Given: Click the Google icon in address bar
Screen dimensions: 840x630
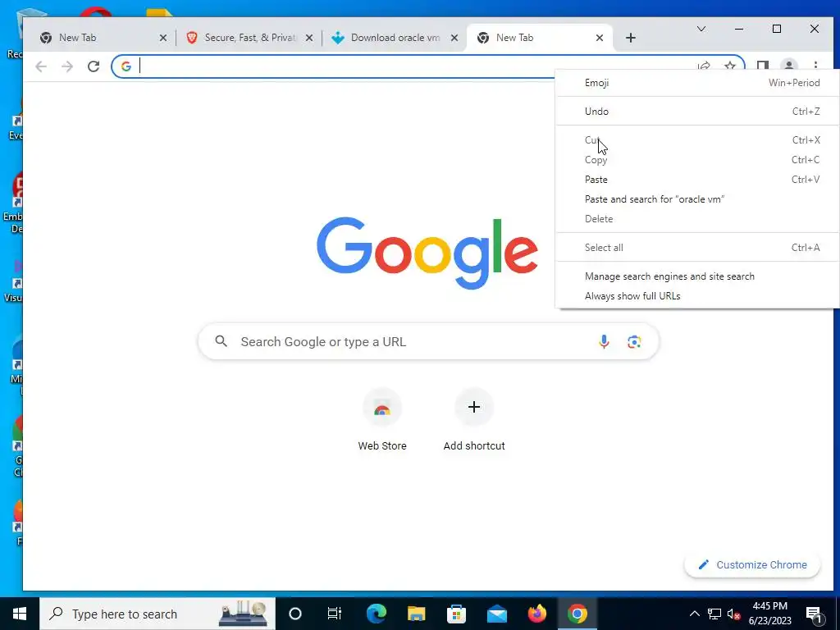Looking at the screenshot, I should click(126, 66).
